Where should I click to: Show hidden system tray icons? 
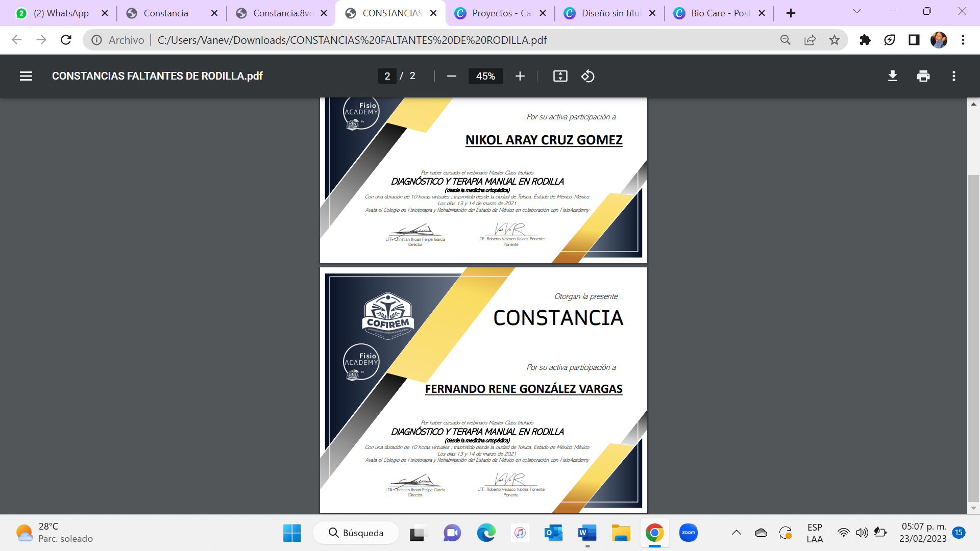(736, 533)
